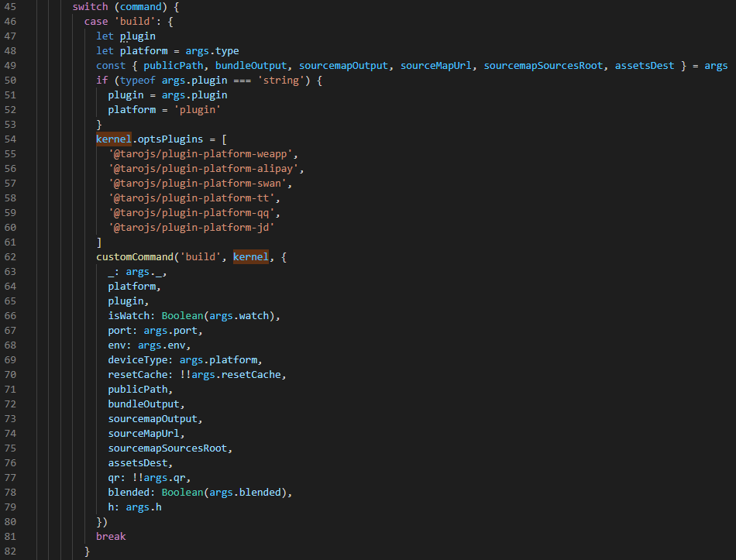Click the '@tarojs/plugin-platform-alipay' string

[x=203, y=169]
